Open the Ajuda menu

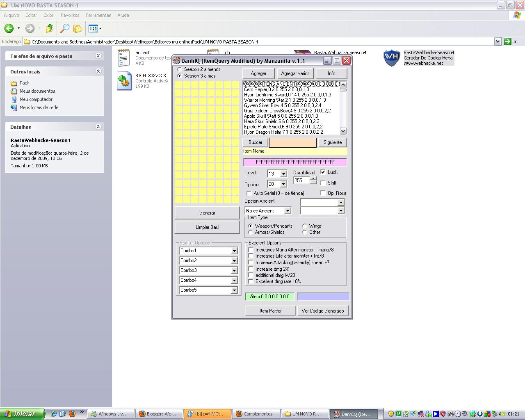coord(123,15)
